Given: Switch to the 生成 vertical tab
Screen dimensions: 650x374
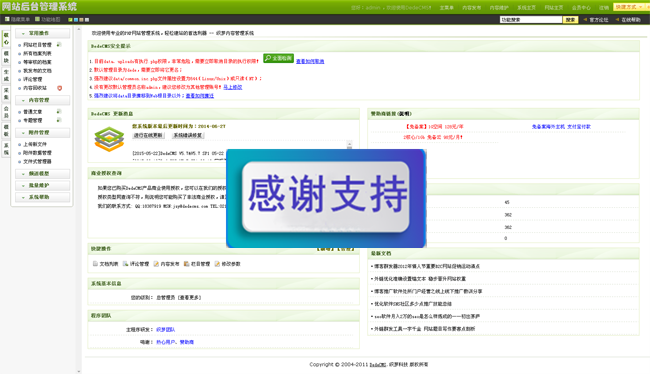Looking at the screenshot, I should (x=6, y=75).
